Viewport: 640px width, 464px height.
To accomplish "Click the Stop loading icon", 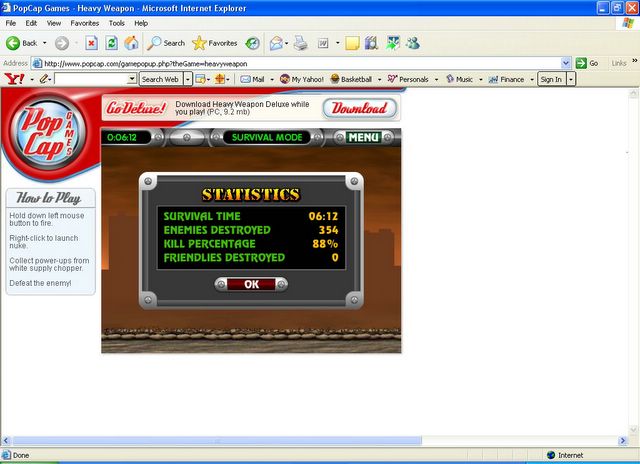I will click(91, 43).
